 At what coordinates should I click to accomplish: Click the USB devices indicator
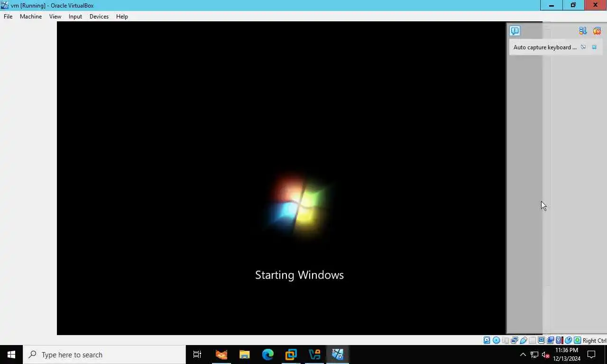click(x=524, y=340)
